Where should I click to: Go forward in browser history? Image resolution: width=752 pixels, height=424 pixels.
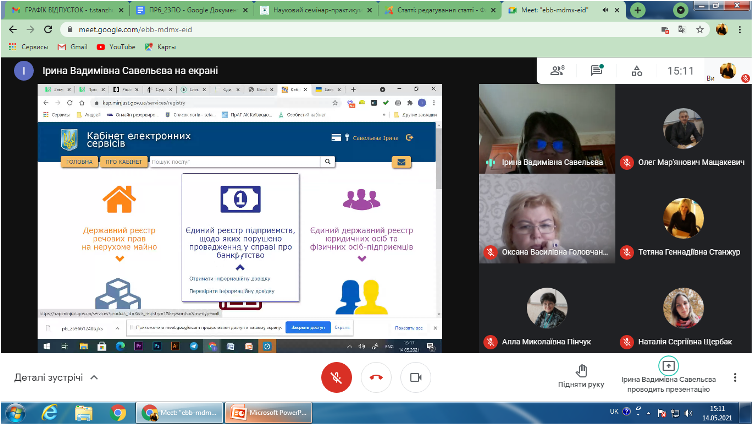(30, 29)
